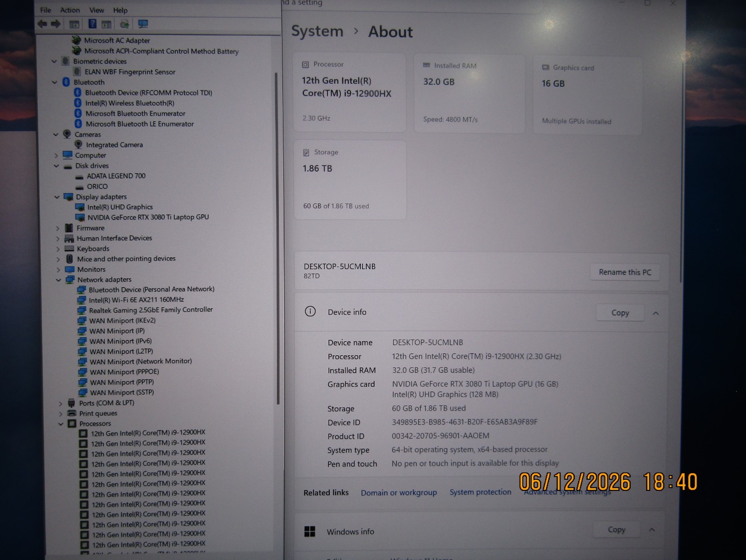Click the Forward arrow in Device Manager toolbar
Image resolution: width=746 pixels, height=560 pixels.
pos(56,24)
